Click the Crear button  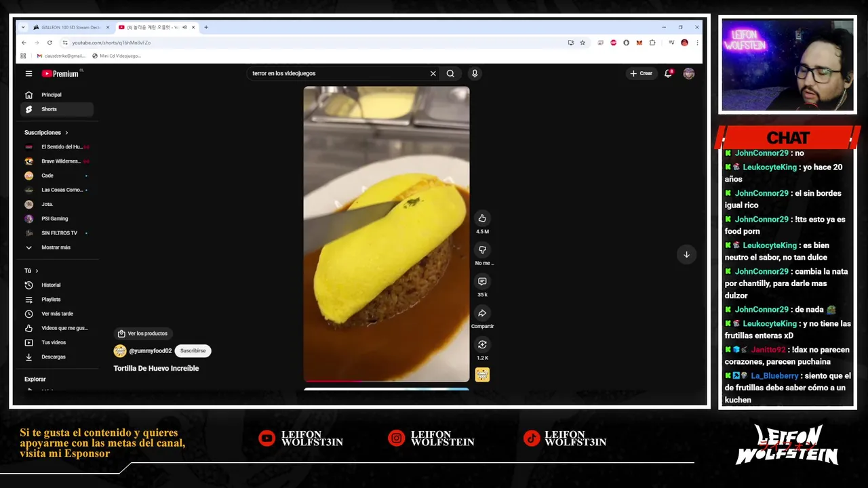(641, 73)
